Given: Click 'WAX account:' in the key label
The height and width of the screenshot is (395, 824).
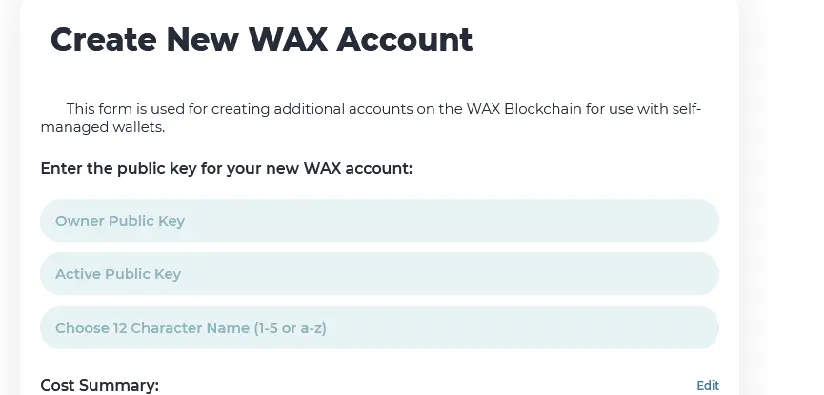Looking at the screenshot, I should pyautogui.click(x=358, y=169).
